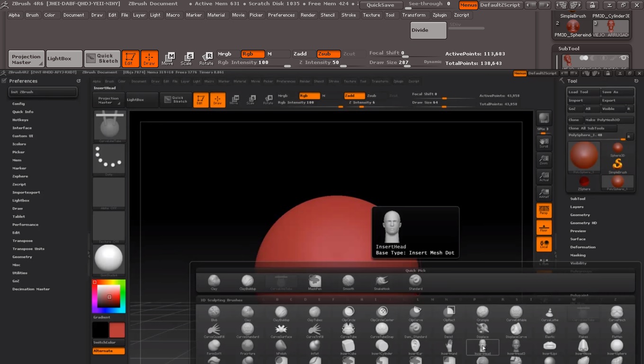Choose the Smooth brush in Quick Pick
This screenshot has width=644, height=364.
click(348, 282)
